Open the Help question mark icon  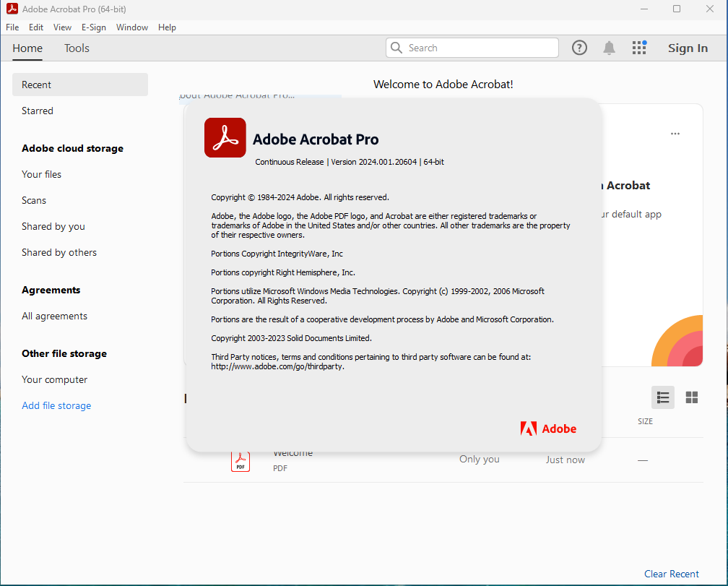click(x=579, y=48)
